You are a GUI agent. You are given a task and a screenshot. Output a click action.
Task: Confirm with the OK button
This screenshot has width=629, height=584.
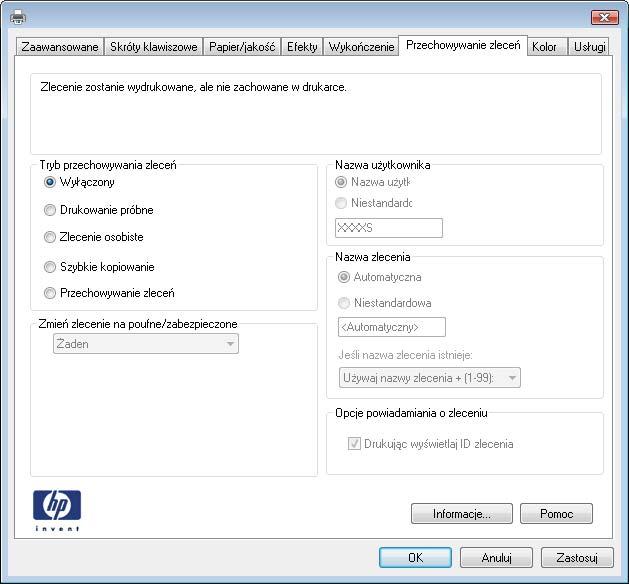click(415, 558)
